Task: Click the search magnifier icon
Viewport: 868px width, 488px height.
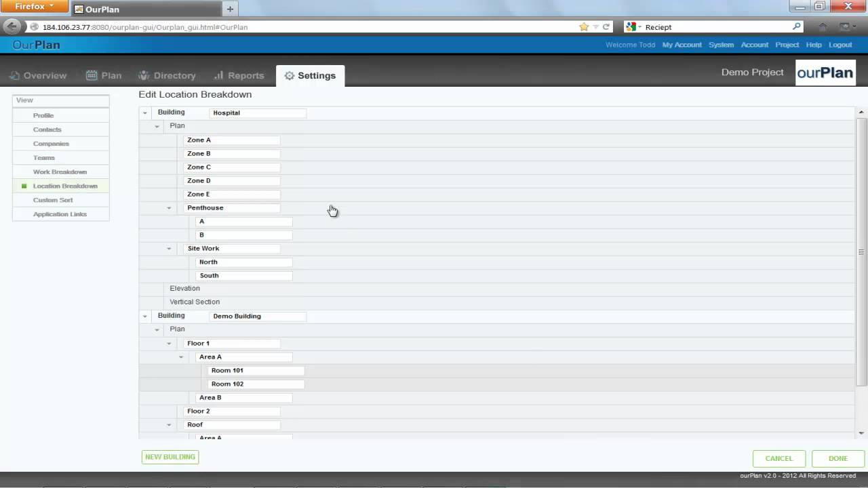Action: tap(797, 26)
